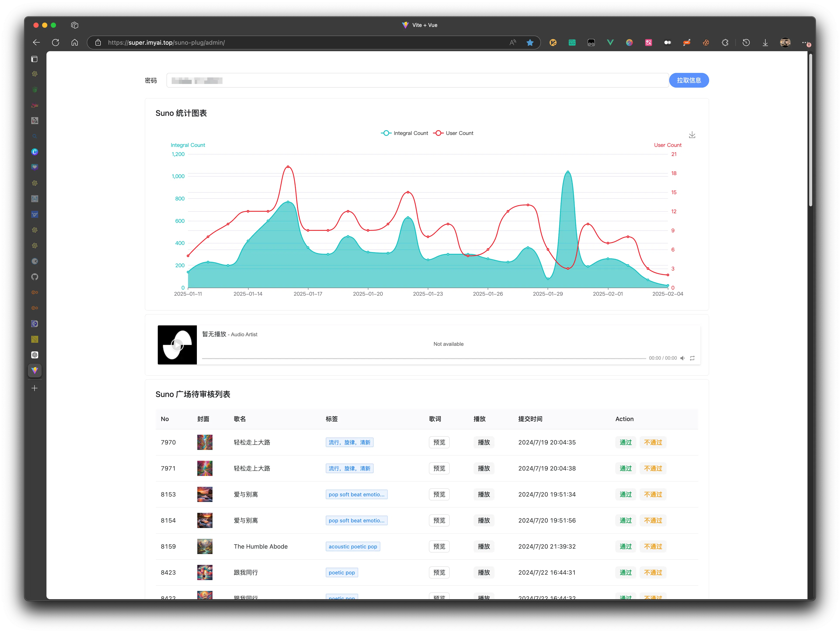The image size is (840, 633).
Task: Open the browser more options menu
Action: click(x=806, y=43)
